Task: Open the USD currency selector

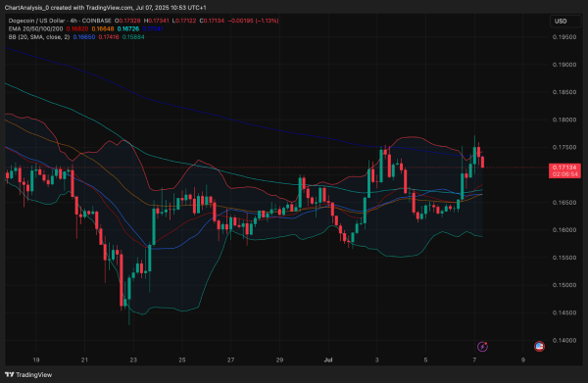Action: (x=565, y=22)
